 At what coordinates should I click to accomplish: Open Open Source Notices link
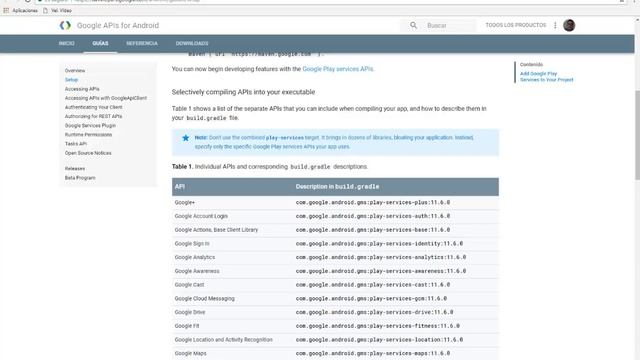pyautogui.click(x=88, y=153)
